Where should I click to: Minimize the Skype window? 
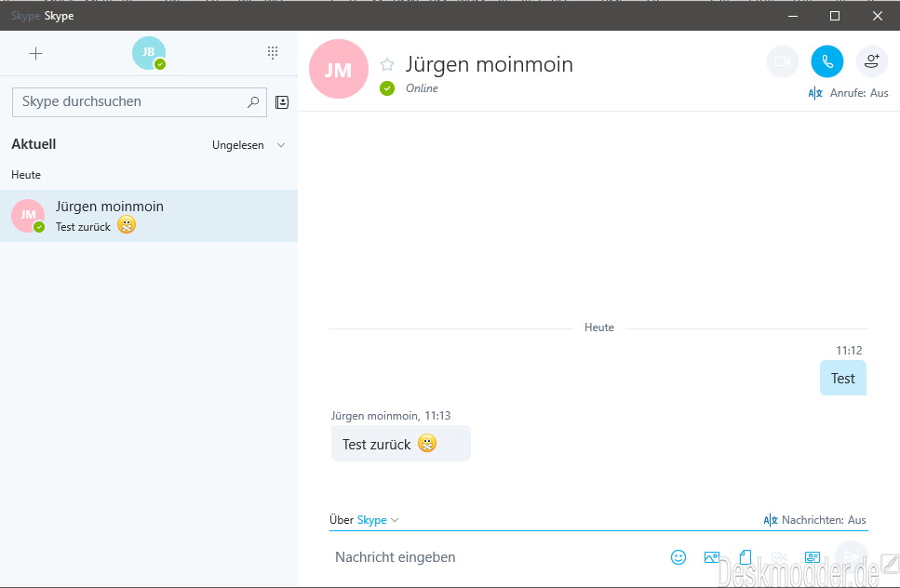pos(793,16)
